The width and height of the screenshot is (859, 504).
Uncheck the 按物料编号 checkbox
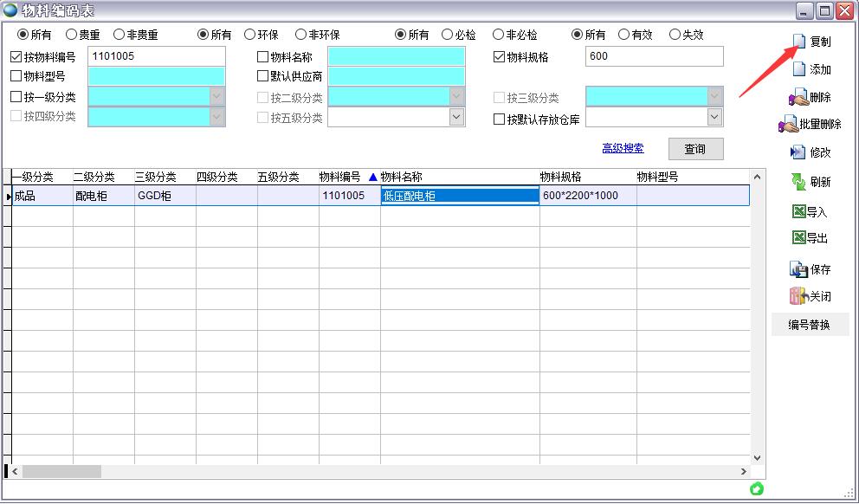(x=16, y=57)
